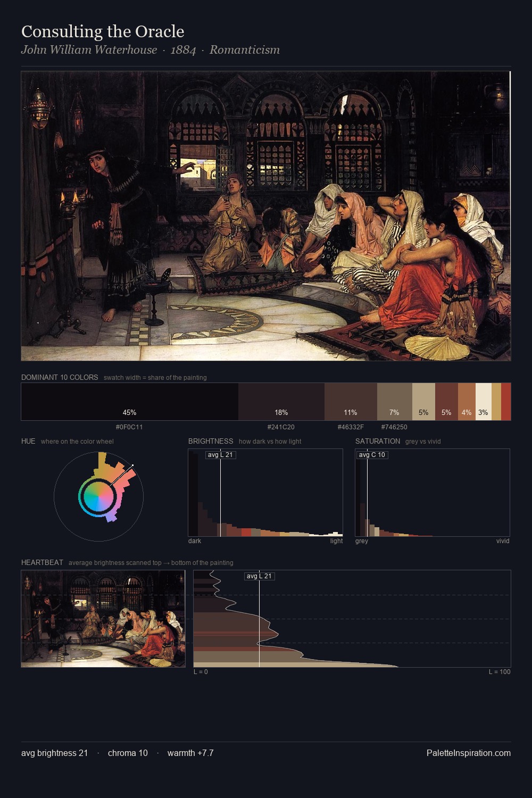Screen dimensions: 532x798
Task: Click the L = 100 axis label
Action: (x=500, y=672)
